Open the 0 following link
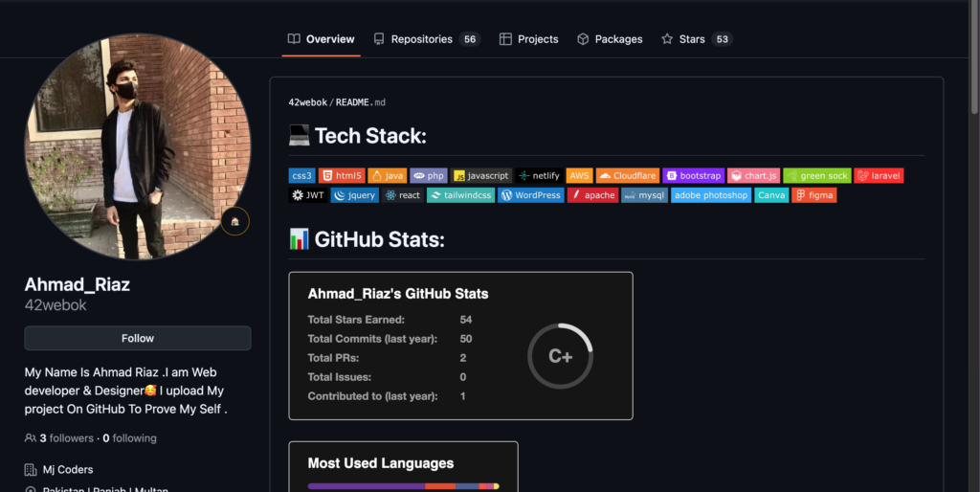This screenshot has width=980, height=492. (129, 438)
